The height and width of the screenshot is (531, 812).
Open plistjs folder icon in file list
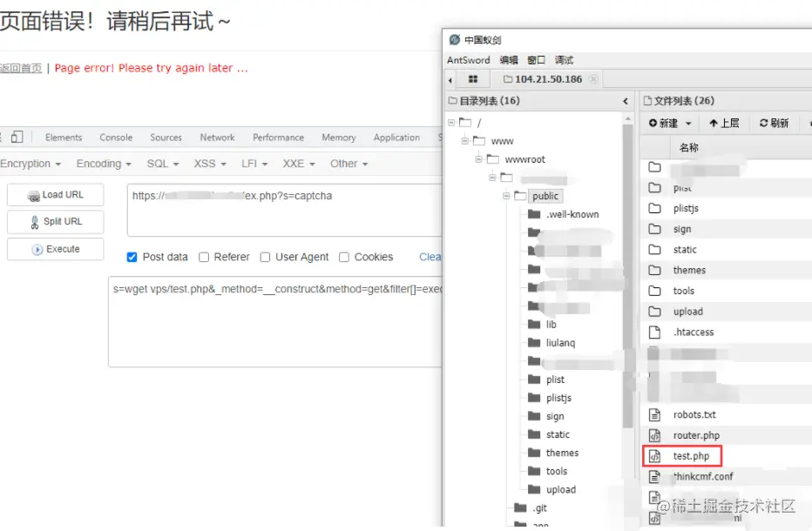[654, 208]
